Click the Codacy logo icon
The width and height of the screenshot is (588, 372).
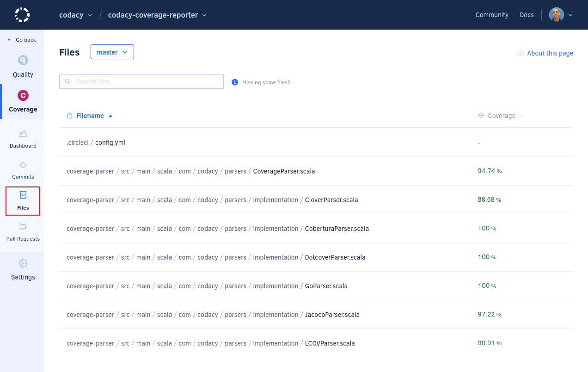tap(22, 15)
